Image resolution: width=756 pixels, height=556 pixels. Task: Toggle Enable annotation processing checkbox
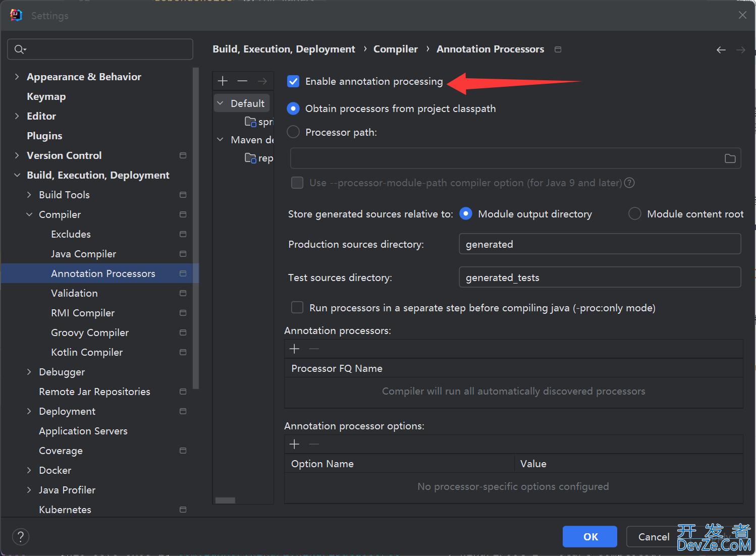pyautogui.click(x=293, y=81)
